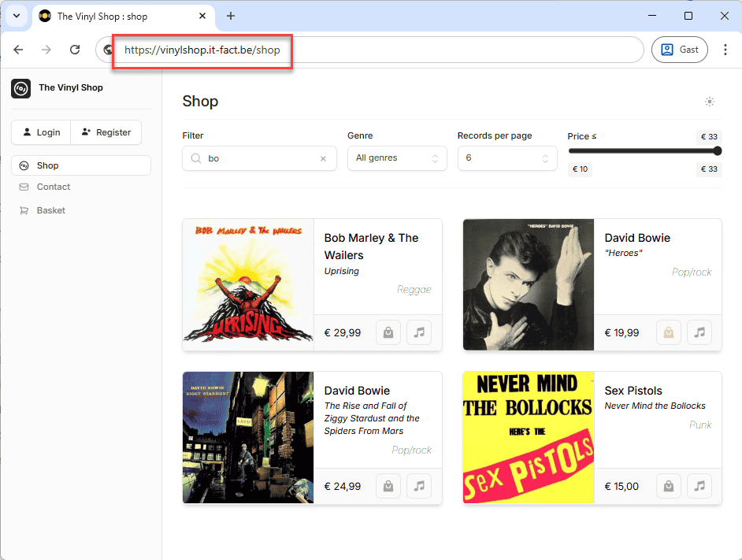Click the € 10 minimum price label
Viewport: 742px width, 560px height.
point(581,169)
